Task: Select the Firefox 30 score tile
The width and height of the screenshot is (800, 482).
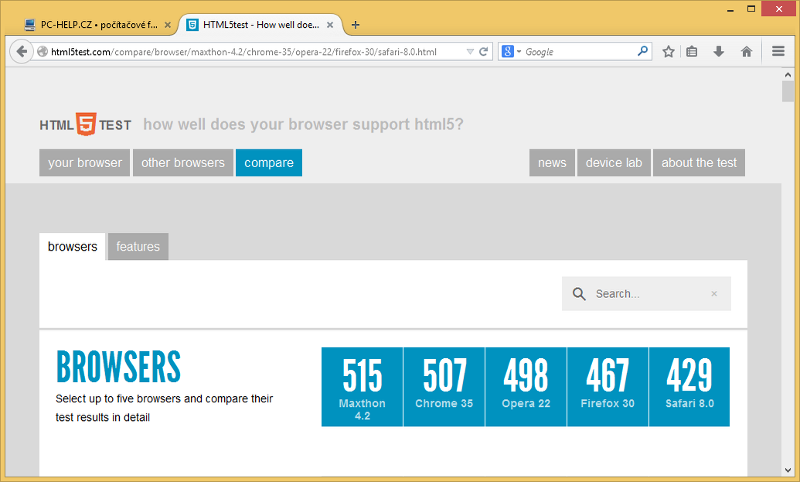Action: (x=608, y=387)
